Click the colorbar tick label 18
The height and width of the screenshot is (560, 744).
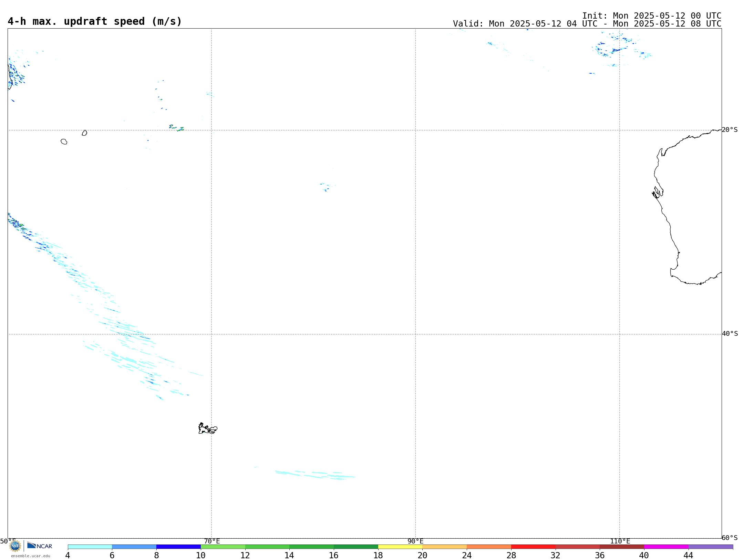[378, 555]
